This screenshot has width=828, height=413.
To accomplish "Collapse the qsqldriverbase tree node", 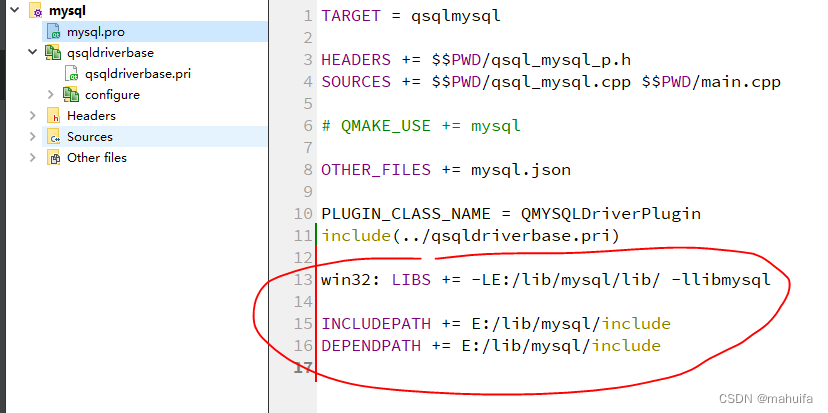I will click(x=33, y=52).
